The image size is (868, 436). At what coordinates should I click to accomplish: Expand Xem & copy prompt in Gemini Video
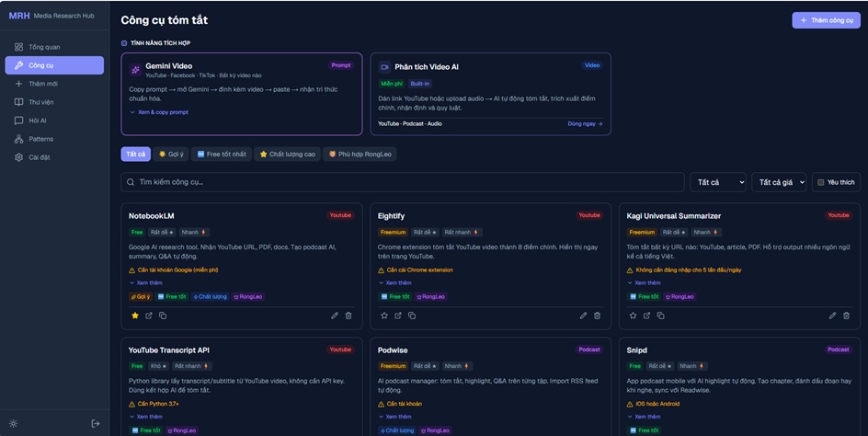point(159,112)
